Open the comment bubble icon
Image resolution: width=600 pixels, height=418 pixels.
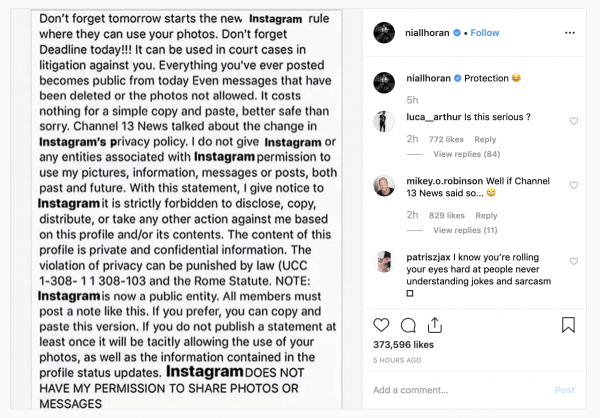pyautogui.click(x=408, y=325)
